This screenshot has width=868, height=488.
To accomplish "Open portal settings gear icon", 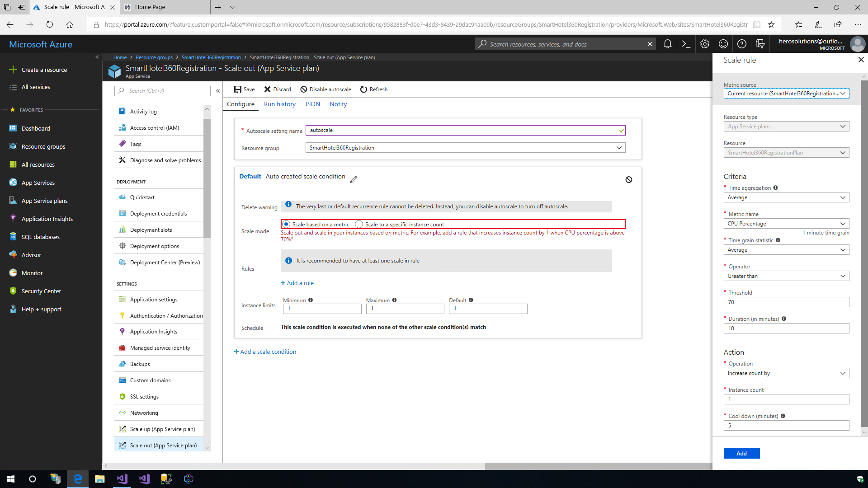I will (704, 44).
